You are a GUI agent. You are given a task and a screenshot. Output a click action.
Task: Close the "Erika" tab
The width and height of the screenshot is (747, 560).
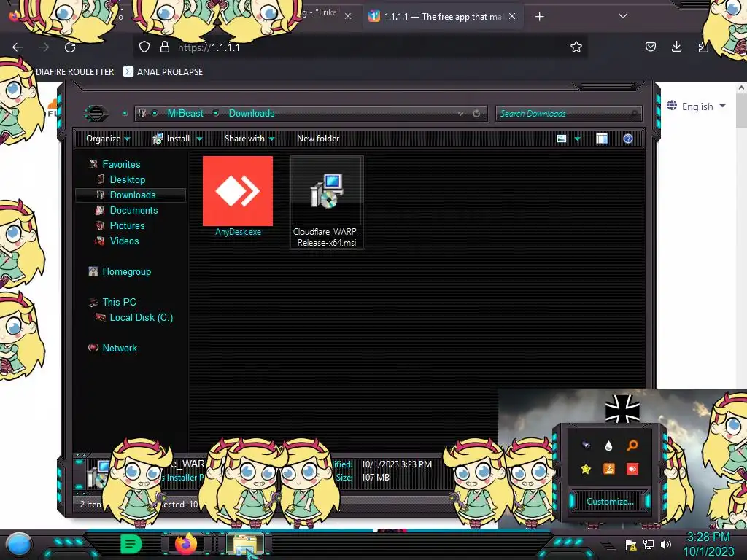pos(348,16)
